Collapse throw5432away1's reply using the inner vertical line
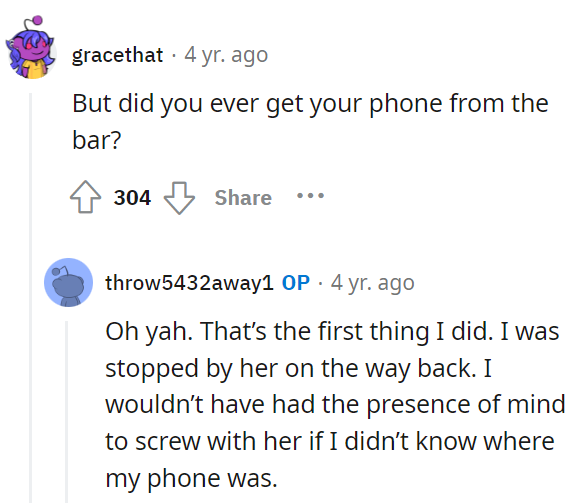585x503 pixels. (67, 412)
